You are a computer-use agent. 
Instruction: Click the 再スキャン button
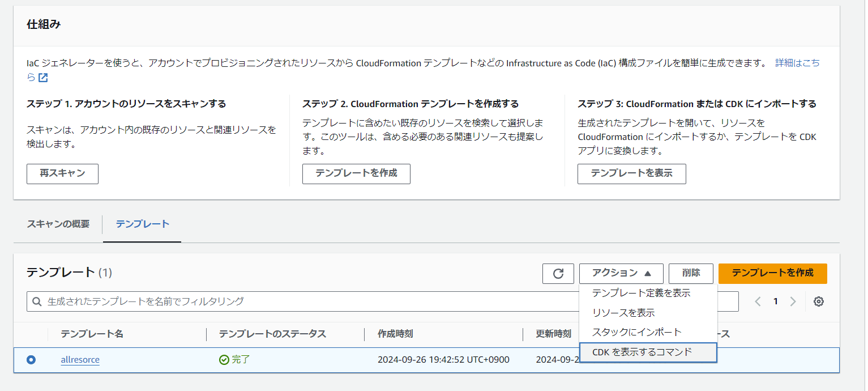coord(62,173)
